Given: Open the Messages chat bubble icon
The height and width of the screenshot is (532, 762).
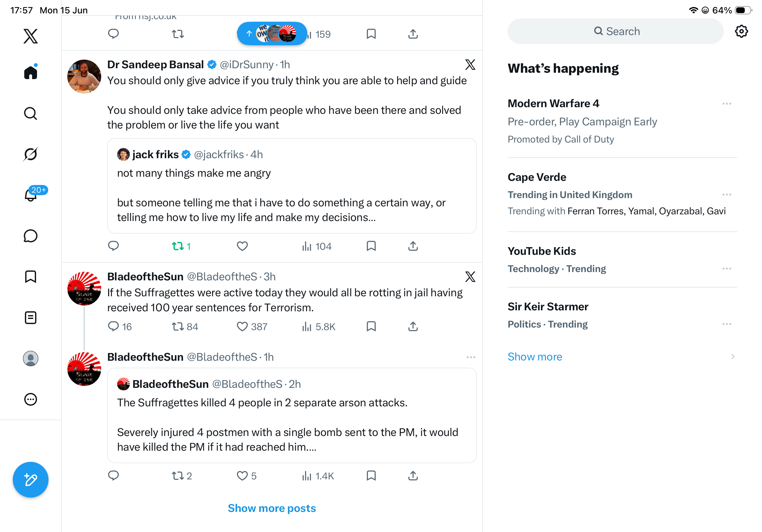Looking at the screenshot, I should (31, 236).
